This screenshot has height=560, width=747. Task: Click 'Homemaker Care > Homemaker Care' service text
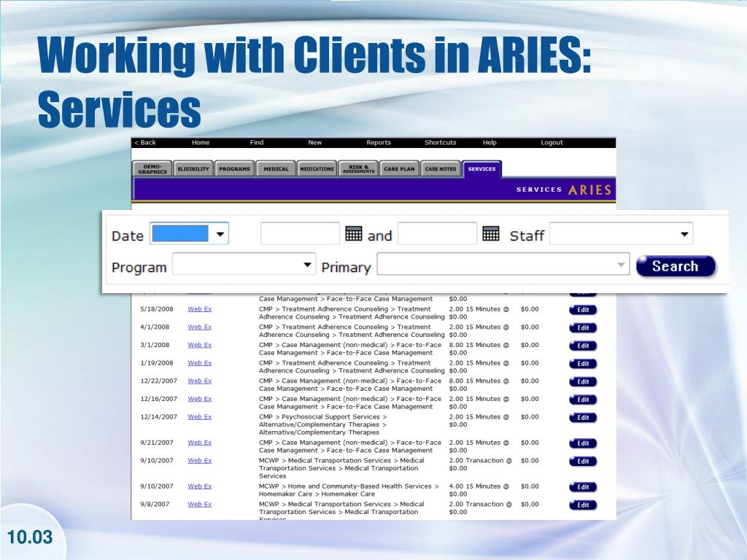[x=317, y=494]
